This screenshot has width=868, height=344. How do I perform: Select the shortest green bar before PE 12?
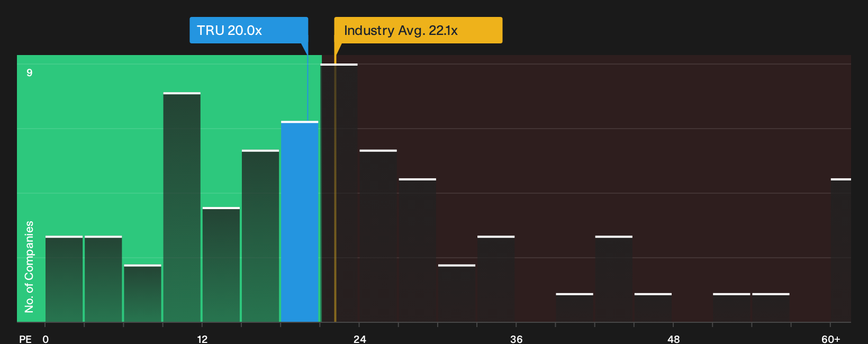[x=143, y=293]
